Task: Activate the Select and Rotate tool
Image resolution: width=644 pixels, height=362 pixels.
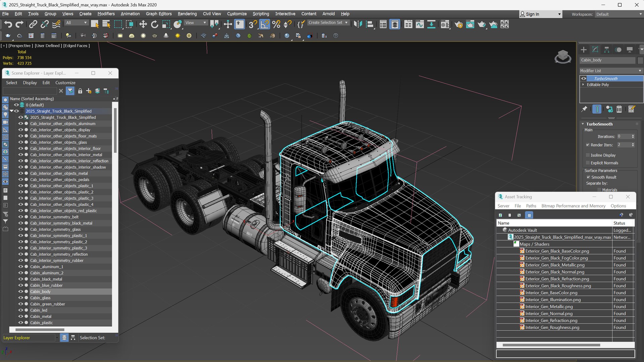Action: tap(154, 24)
